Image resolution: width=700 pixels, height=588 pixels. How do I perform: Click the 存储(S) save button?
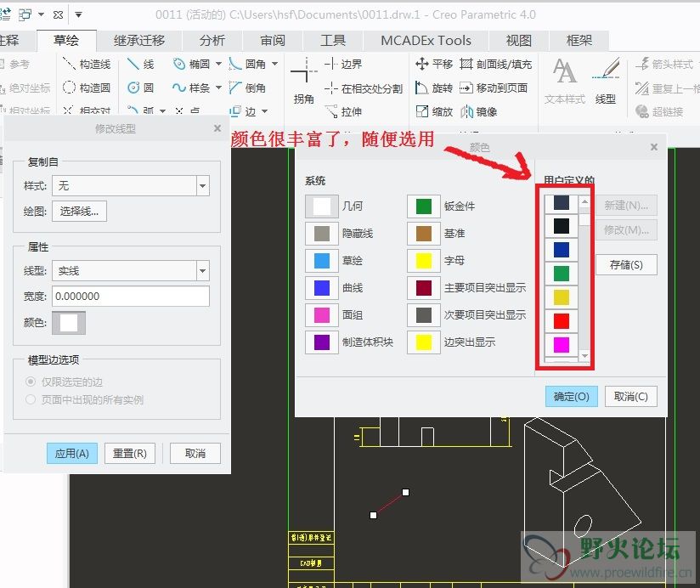point(626,265)
